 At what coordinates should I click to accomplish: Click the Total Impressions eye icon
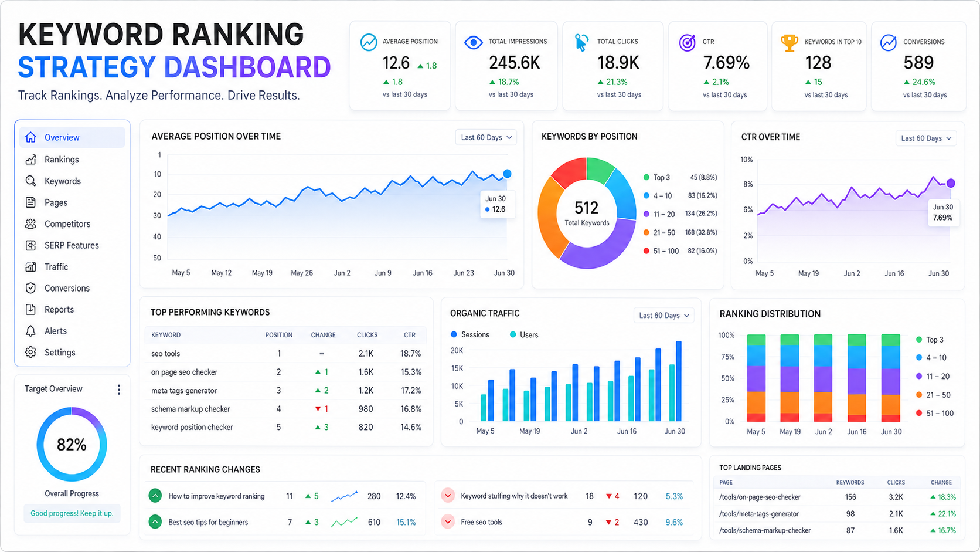473,42
